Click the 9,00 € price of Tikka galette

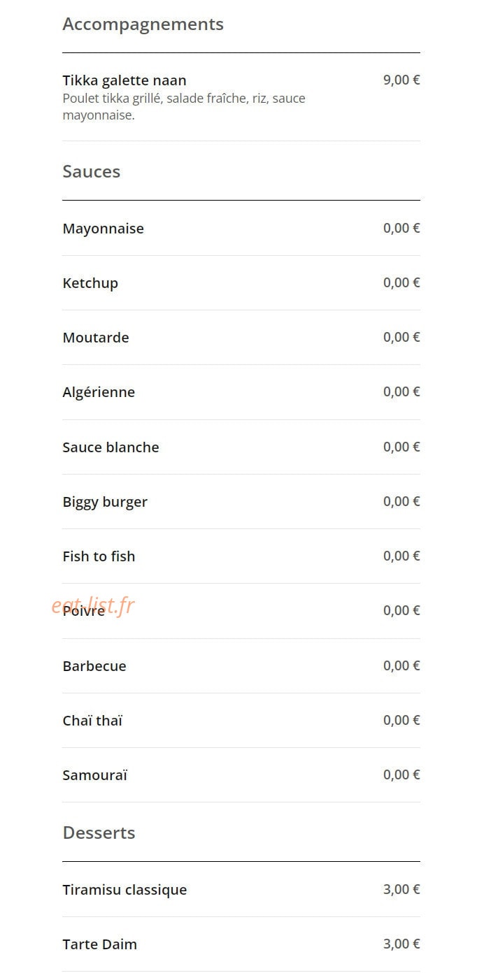tap(401, 80)
